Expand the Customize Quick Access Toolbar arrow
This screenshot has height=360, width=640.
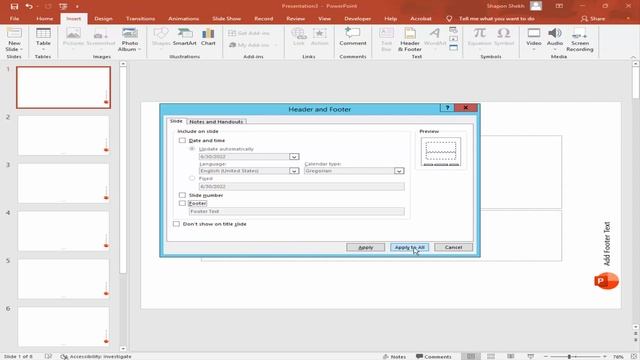pyautogui.click(x=77, y=6)
